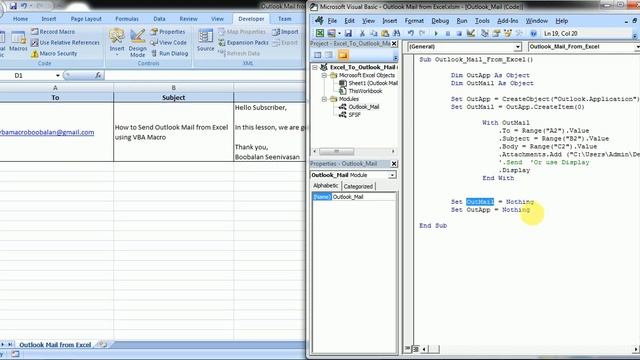The width and height of the screenshot is (640, 360).
Task: Close the Project Explorer pane
Action: point(394,44)
